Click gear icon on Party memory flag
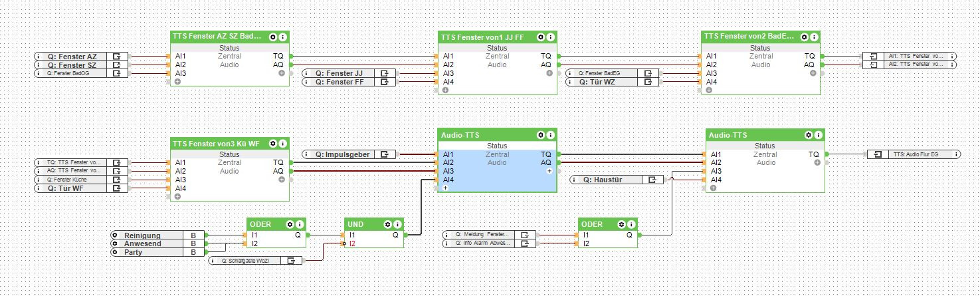 [x=114, y=252]
